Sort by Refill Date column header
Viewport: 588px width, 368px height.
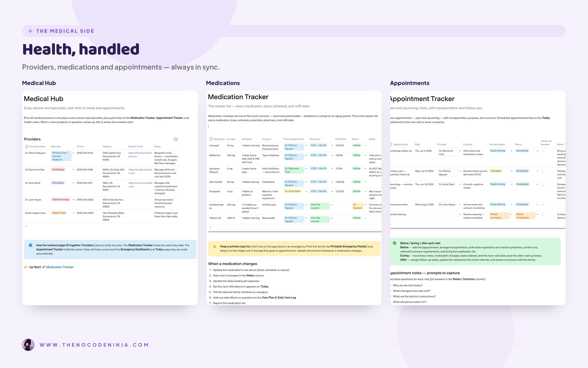click(x=340, y=139)
